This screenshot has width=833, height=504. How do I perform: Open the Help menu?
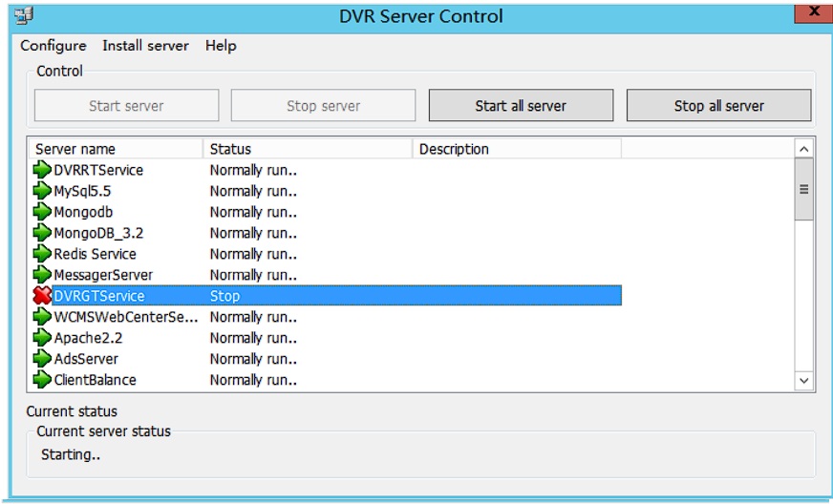tap(221, 46)
